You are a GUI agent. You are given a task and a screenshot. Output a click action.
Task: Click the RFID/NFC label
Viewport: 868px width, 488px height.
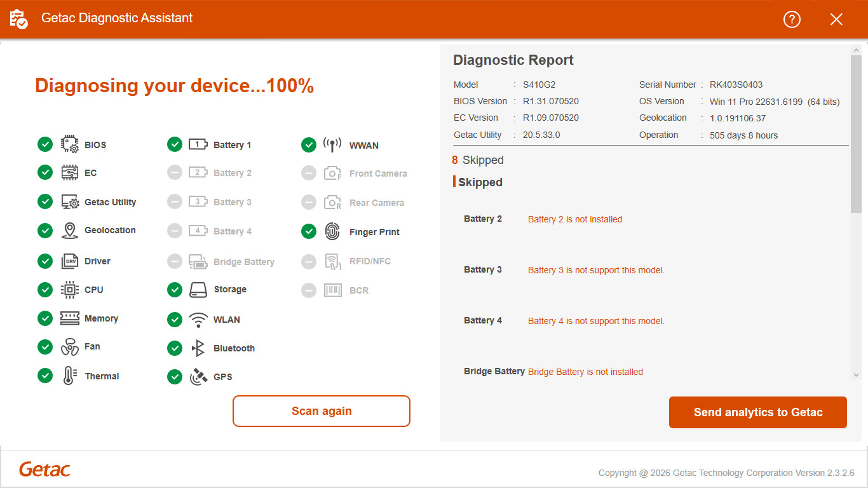click(x=370, y=261)
